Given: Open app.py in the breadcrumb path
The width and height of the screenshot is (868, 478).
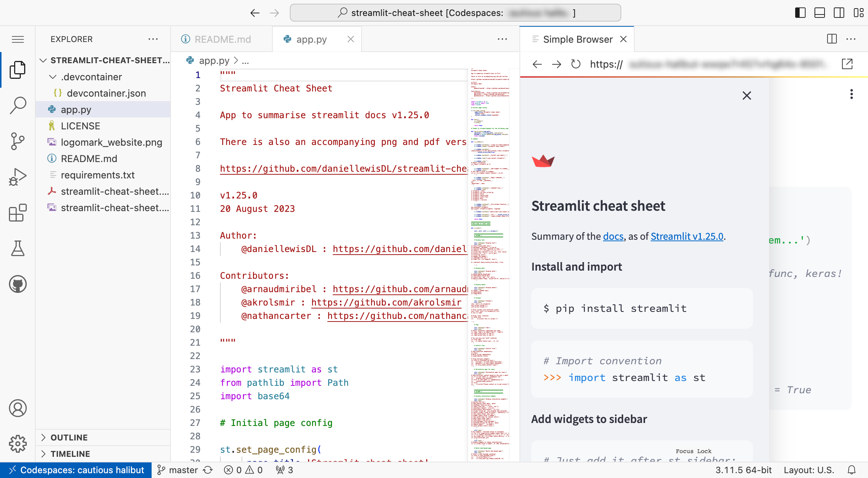Looking at the screenshot, I should [x=208, y=61].
